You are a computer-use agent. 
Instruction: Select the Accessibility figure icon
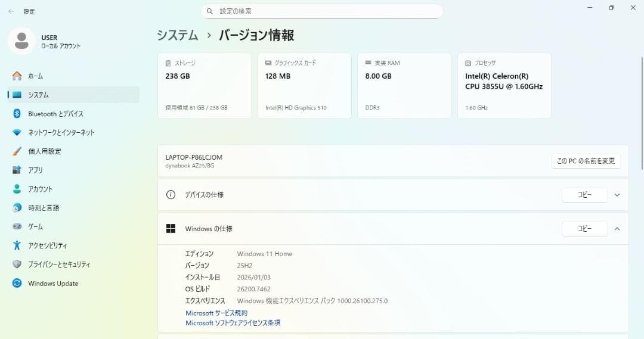point(17,245)
